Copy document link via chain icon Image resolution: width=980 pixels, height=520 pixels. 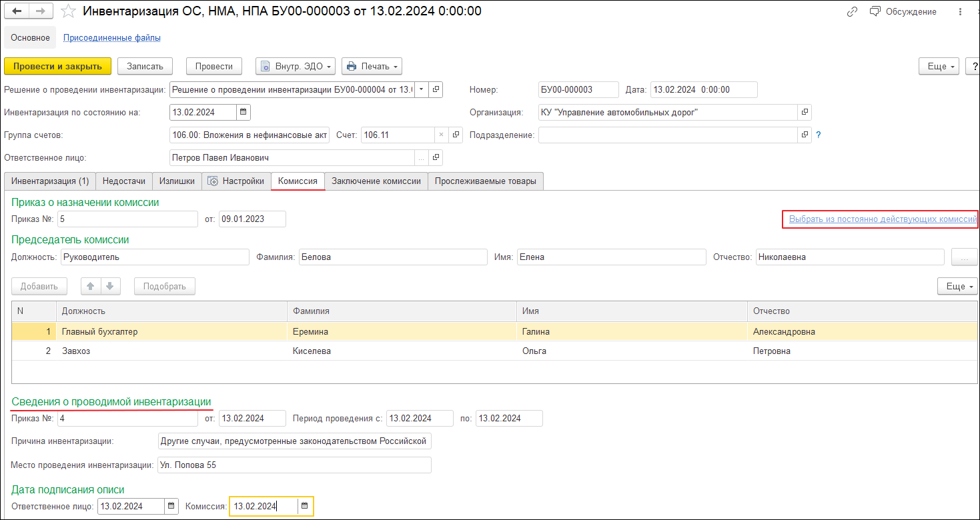[x=852, y=11]
